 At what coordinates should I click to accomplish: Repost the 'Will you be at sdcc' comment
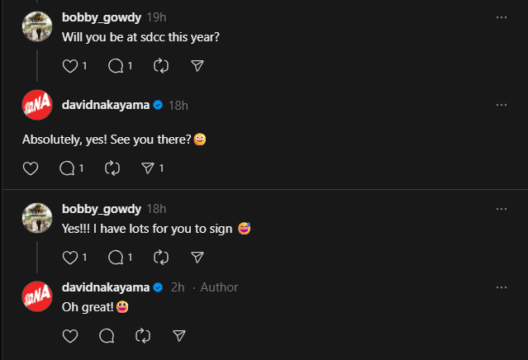coord(161,66)
